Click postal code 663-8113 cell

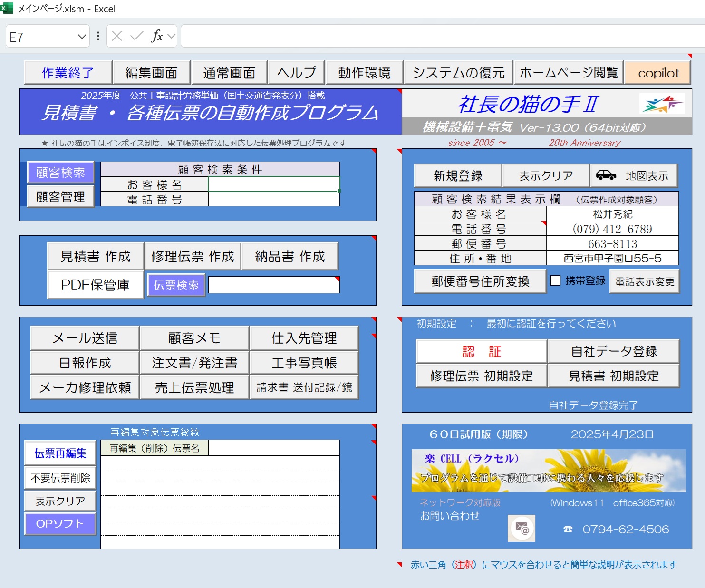pos(612,243)
